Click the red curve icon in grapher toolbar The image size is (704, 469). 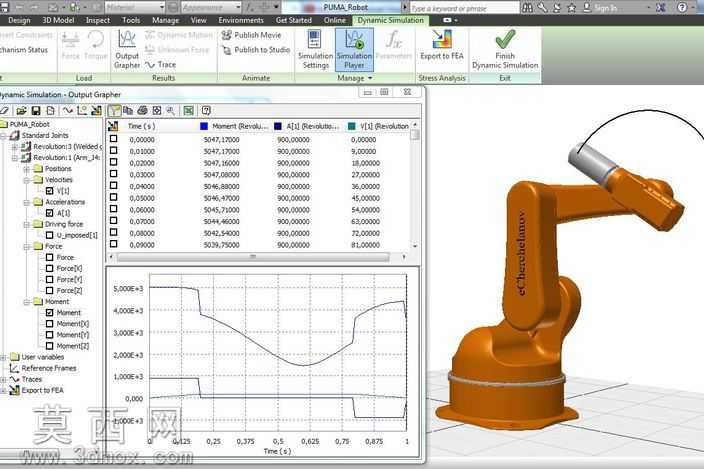67,110
